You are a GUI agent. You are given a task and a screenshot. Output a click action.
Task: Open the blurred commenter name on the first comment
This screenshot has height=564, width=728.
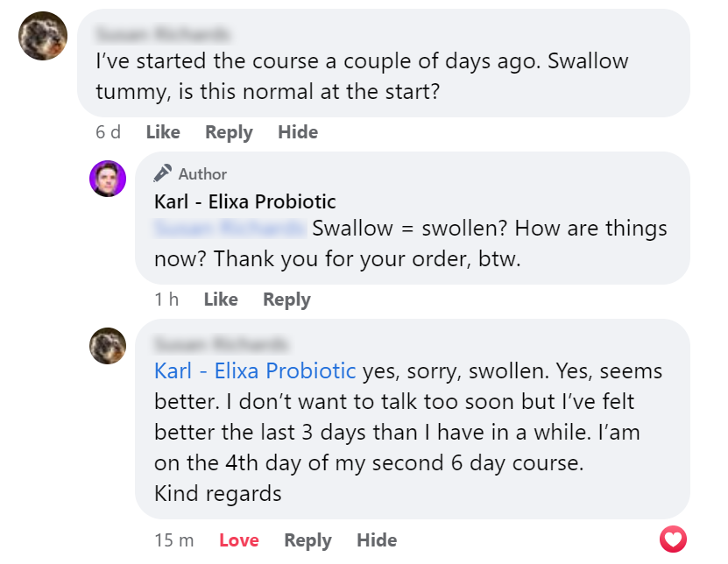tap(163, 34)
